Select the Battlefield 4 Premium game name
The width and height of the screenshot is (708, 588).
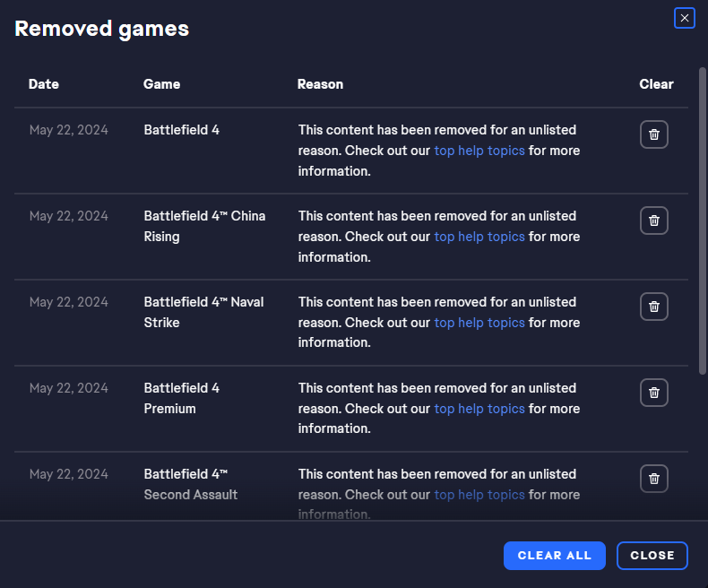(182, 398)
